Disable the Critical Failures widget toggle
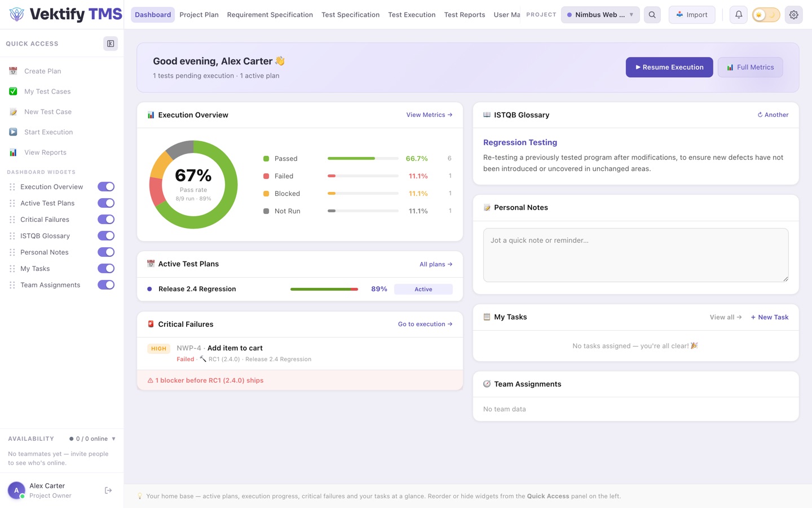 point(106,220)
